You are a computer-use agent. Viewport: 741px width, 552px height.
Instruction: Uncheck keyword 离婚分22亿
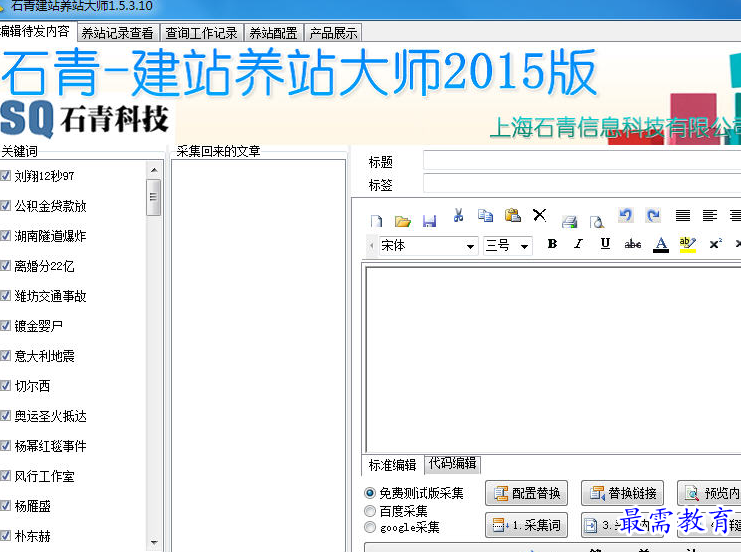pyautogui.click(x=5, y=266)
